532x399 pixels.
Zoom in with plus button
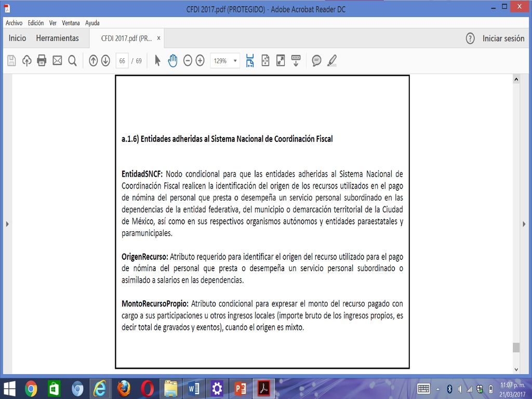pyautogui.click(x=200, y=61)
